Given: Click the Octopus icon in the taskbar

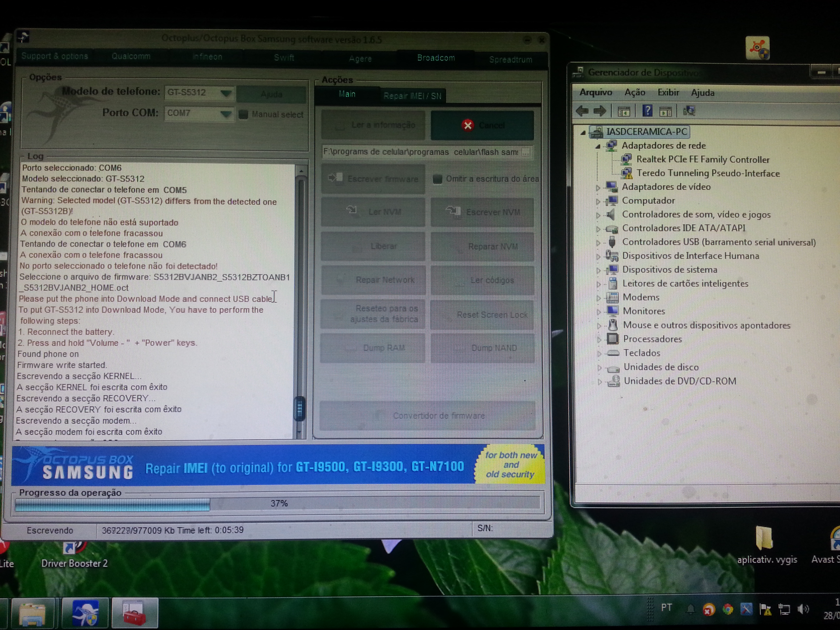Looking at the screenshot, I should click(x=85, y=613).
